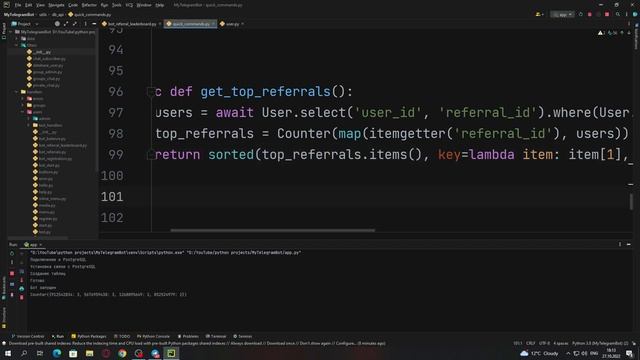Image resolution: width=640 pixels, height=360 pixels.
Task: Open the Edit menu
Action: [29, 5]
